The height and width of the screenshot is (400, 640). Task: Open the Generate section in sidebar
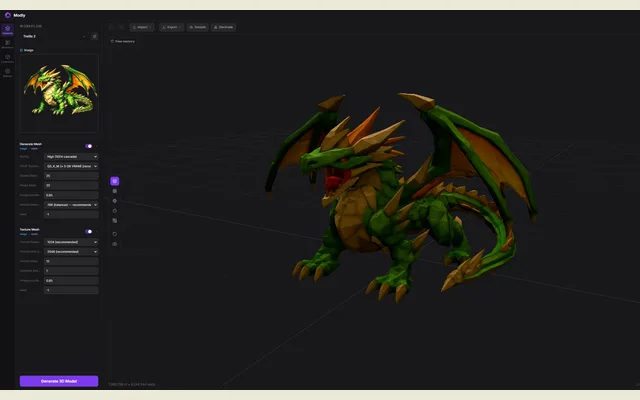7,30
